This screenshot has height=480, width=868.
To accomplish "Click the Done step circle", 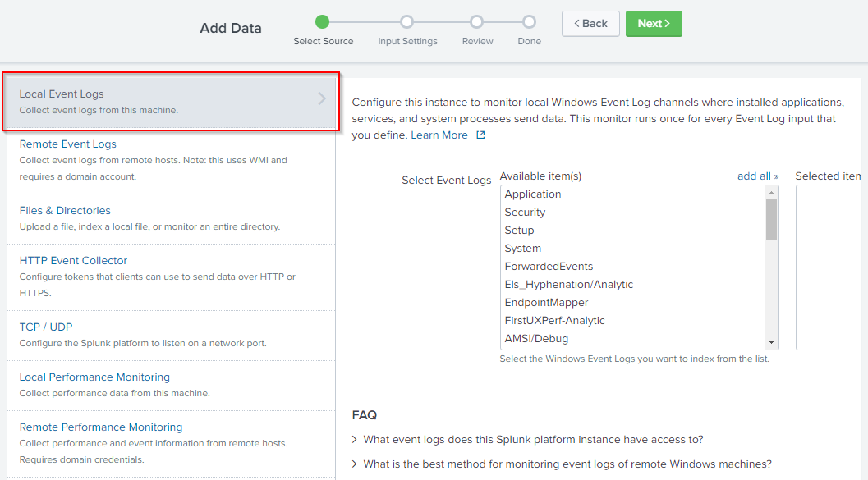I will click(529, 22).
